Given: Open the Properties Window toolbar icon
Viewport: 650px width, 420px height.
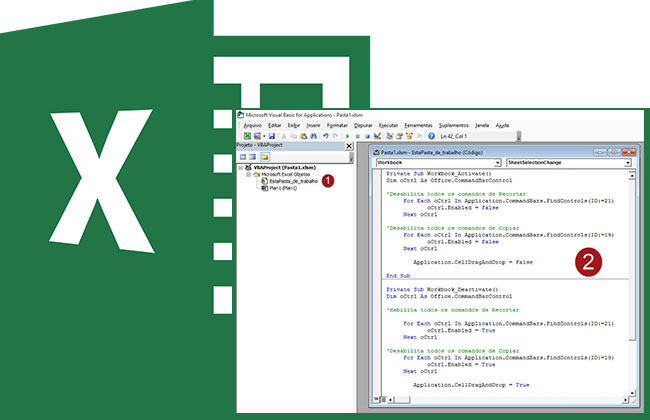Looking at the screenshot, I should click(x=399, y=136).
